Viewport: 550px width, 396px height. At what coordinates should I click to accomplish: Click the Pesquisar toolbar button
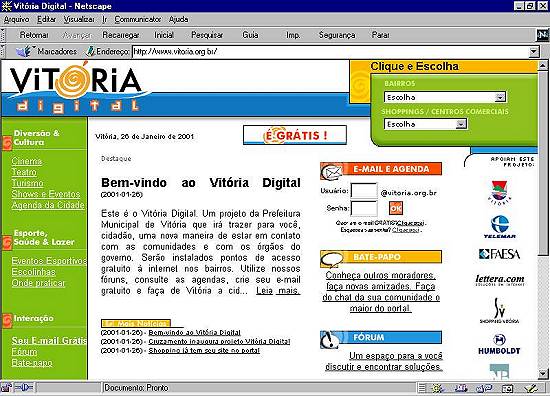[x=207, y=35]
